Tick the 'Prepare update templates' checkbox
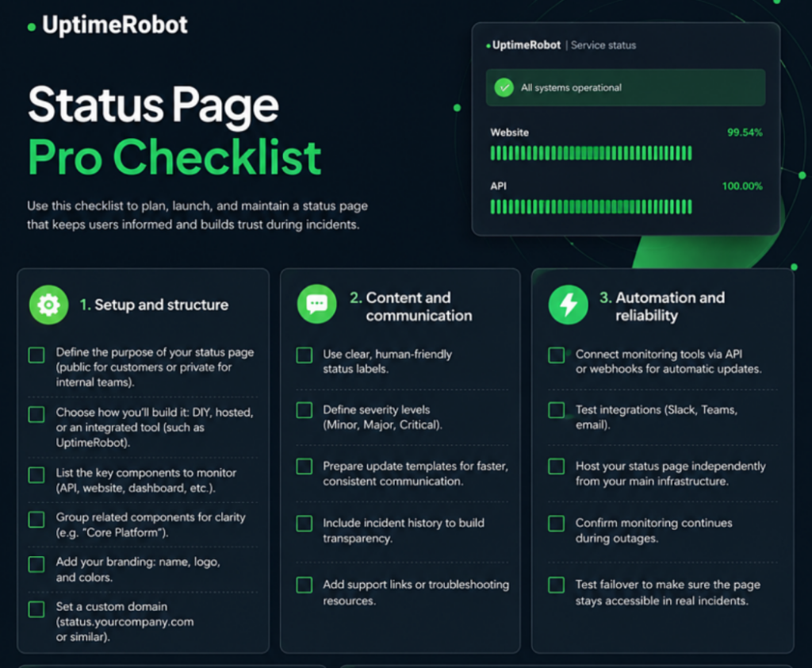Viewport: 812px width, 668px height. coord(304,466)
